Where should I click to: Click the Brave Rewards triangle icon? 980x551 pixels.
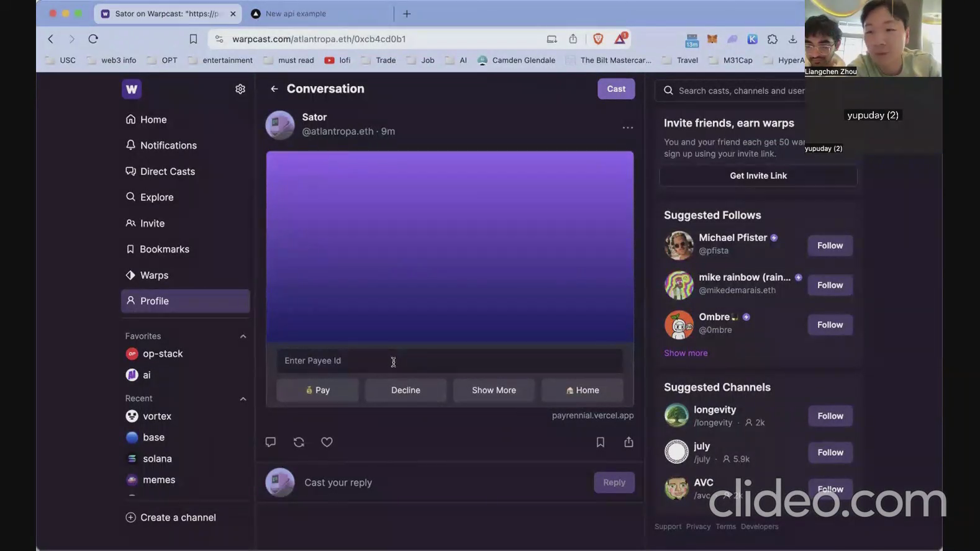click(620, 38)
